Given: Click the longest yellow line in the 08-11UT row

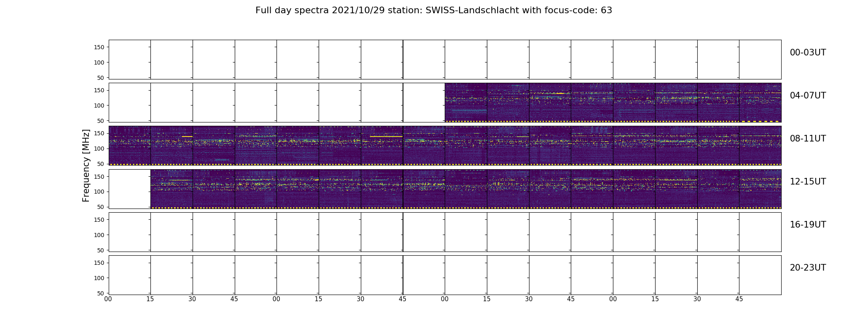Looking at the screenshot, I should pos(386,137).
